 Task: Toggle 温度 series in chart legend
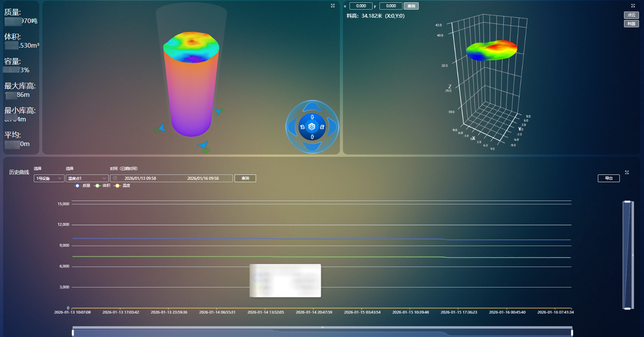click(122, 186)
